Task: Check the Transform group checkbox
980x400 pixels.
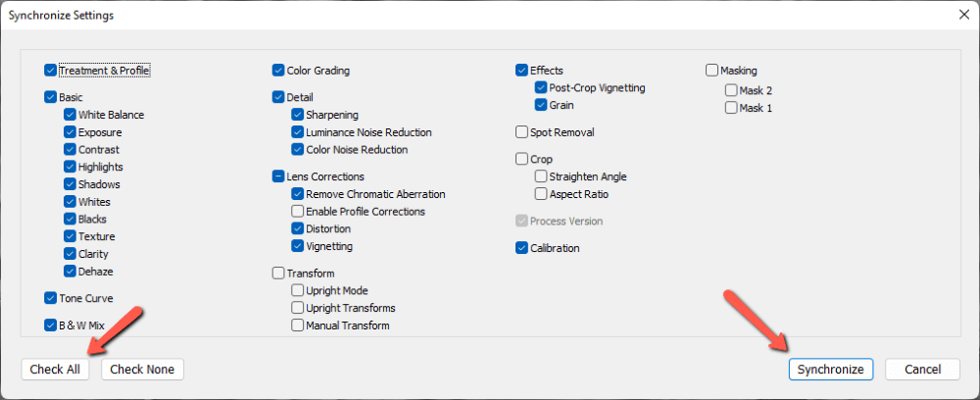Action: click(x=278, y=274)
